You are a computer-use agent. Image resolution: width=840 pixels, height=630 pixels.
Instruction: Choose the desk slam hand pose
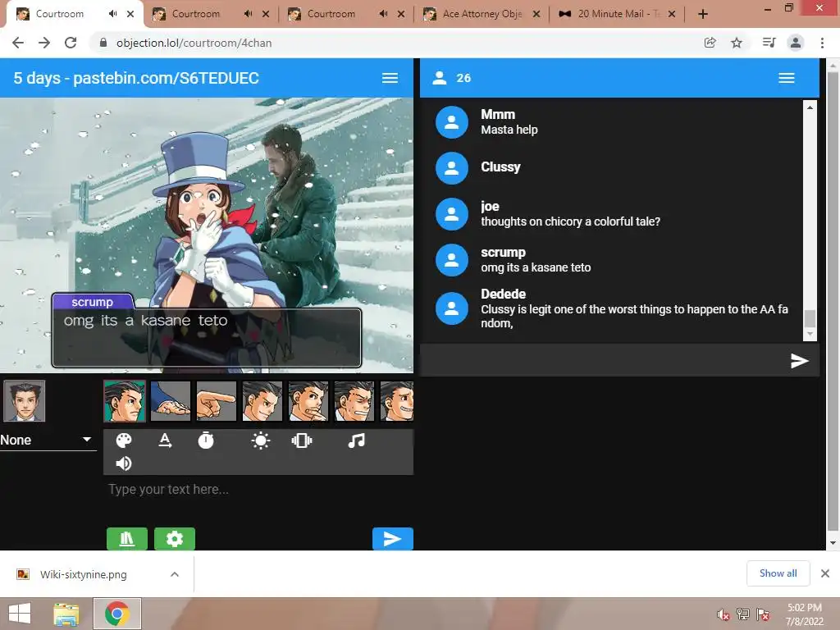(x=171, y=400)
